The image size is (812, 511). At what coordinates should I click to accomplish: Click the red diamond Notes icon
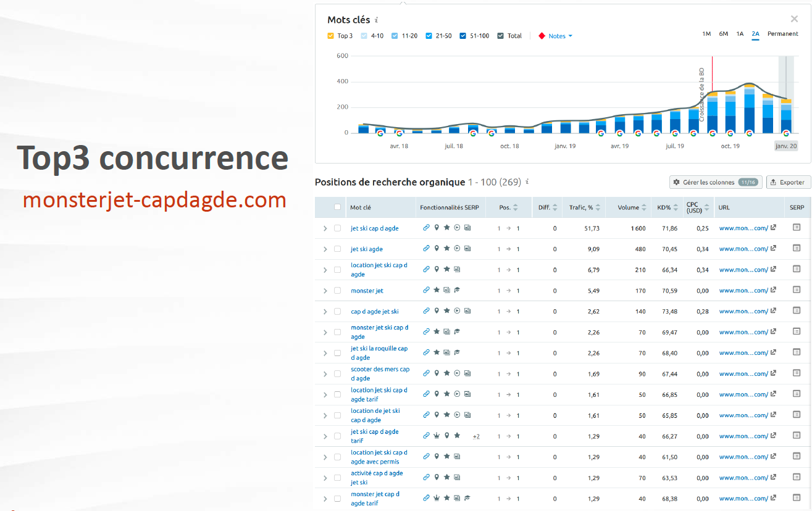click(x=542, y=36)
